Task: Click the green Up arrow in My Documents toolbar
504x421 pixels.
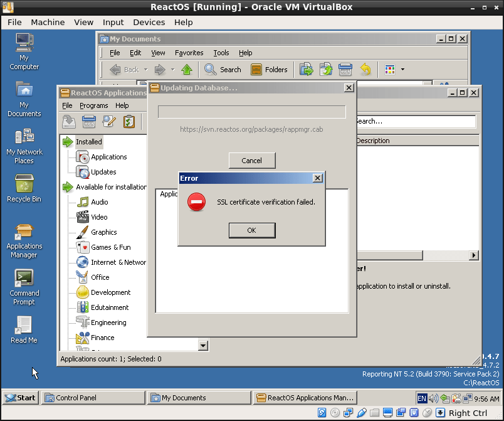Action: [186, 69]
